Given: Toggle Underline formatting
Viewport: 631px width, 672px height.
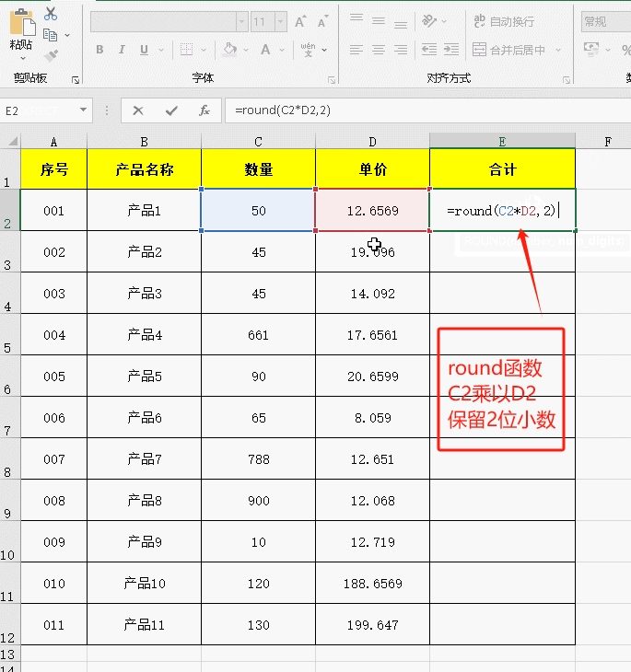Looking at the screenshot, I should pos(144,50).
